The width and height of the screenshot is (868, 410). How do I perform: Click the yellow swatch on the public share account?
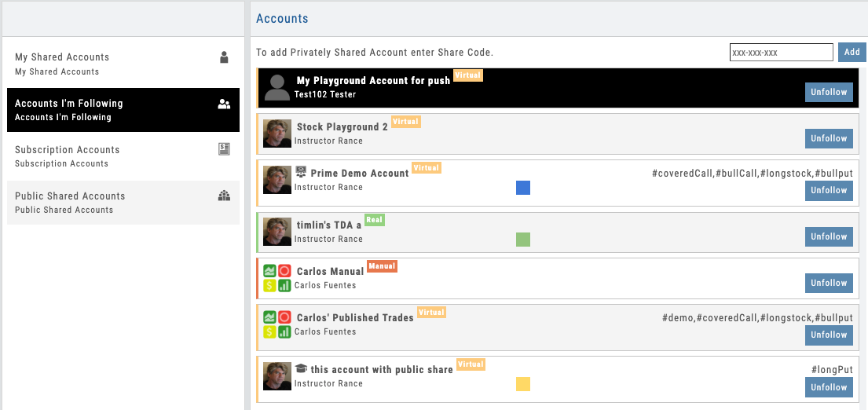[523, 384]
